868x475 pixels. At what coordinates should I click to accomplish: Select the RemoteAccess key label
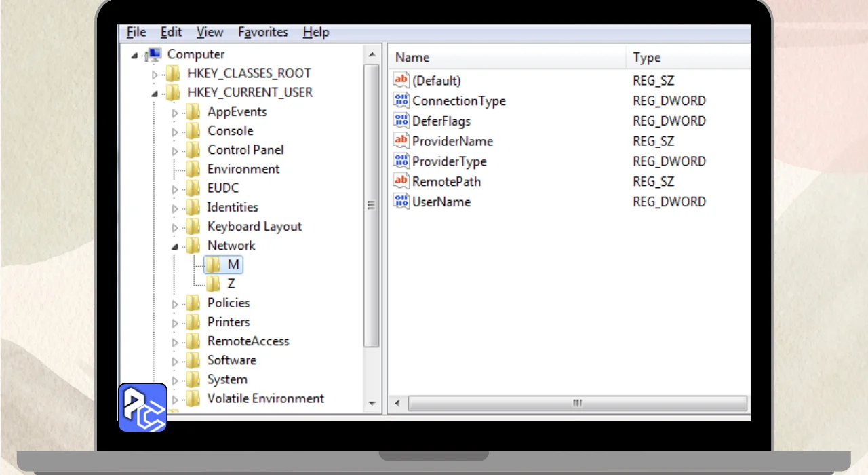(248, 341)
